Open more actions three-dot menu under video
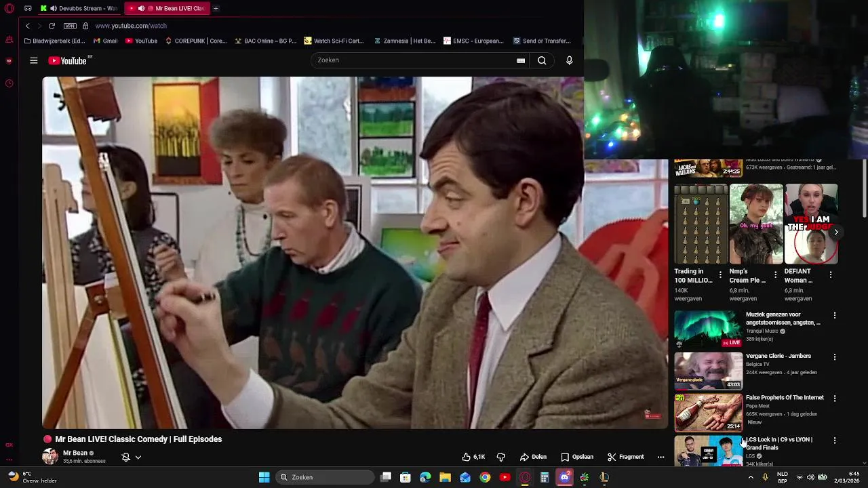This screenshot has height=488, width=868. tap(660, 457)
